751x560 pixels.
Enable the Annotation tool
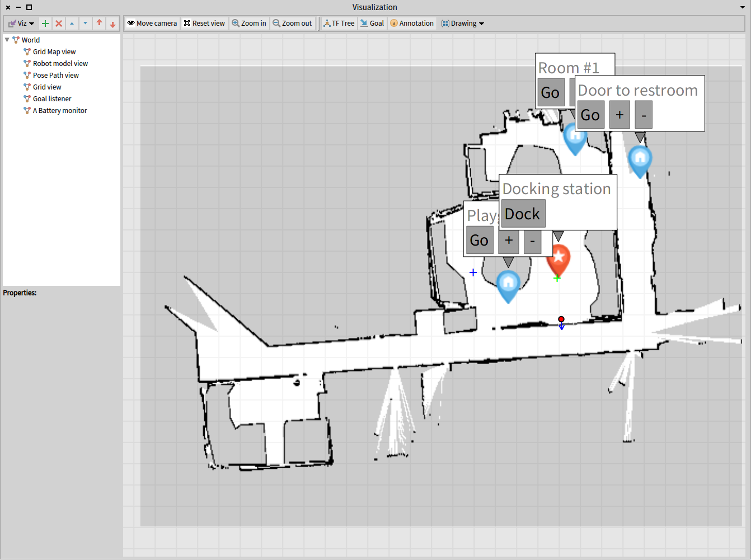[412, 23]
